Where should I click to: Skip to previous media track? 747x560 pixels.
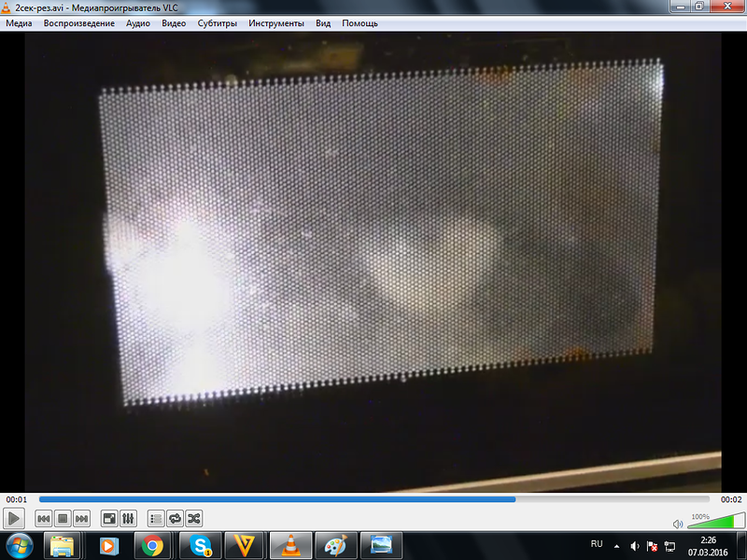tap(44, 518)
